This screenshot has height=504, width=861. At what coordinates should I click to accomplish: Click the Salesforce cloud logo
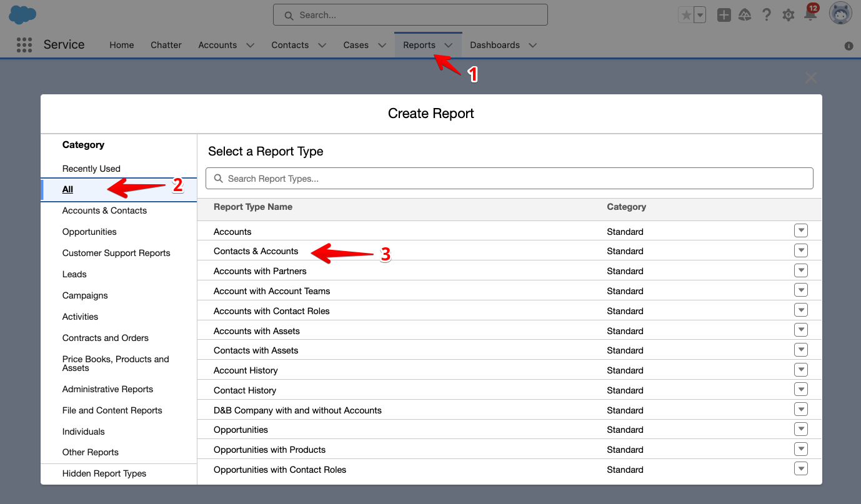pos(21,14)
